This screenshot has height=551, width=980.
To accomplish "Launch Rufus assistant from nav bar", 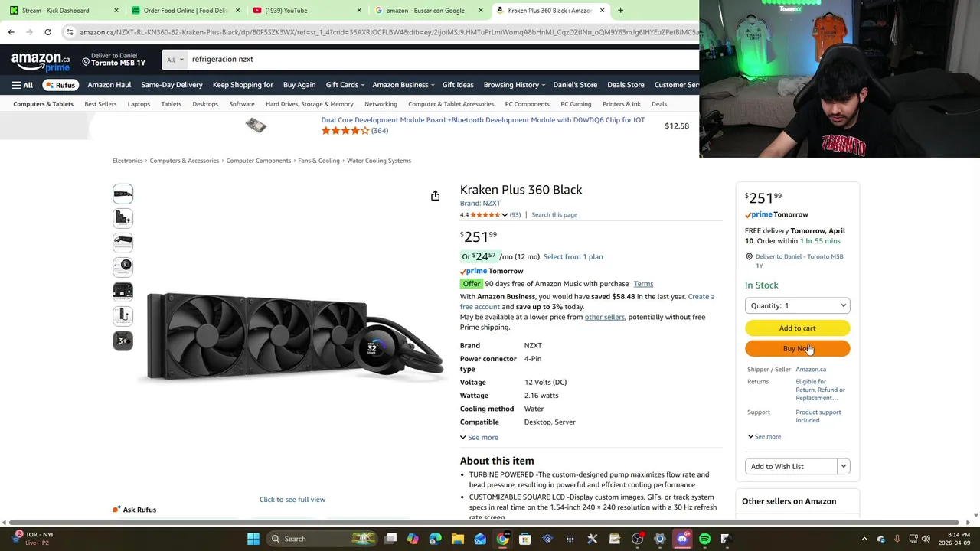I will (x=60, y=85).
